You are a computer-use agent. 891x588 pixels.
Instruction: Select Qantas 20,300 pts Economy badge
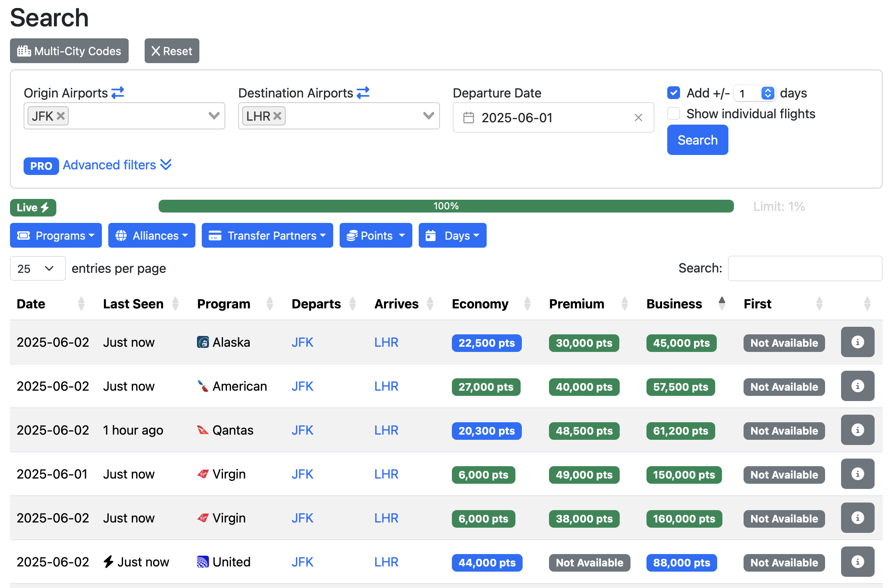click(487, 431)
